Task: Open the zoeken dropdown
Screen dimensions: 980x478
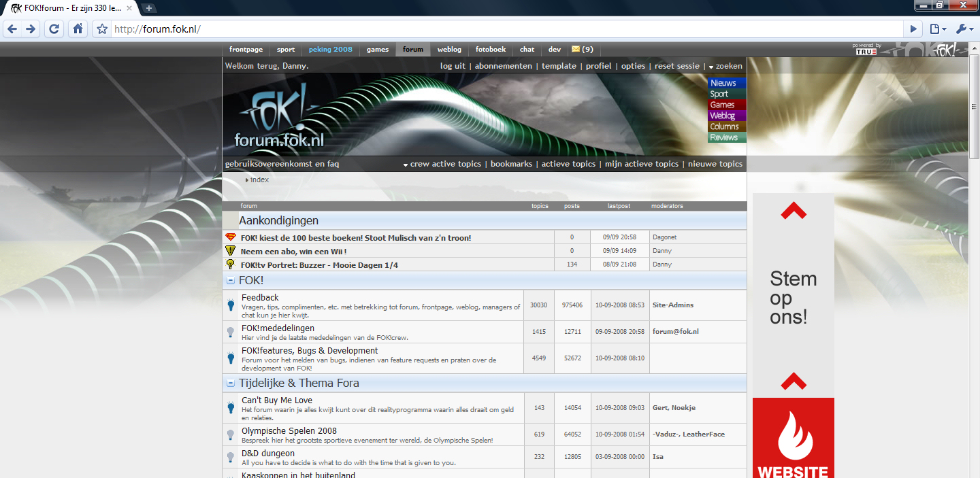Action: pos(725,66)
